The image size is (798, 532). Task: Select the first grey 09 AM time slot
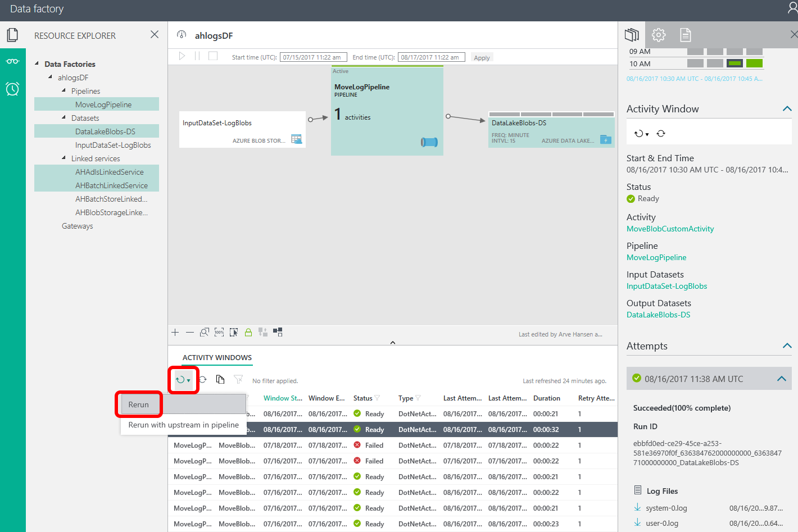point(695,51)
